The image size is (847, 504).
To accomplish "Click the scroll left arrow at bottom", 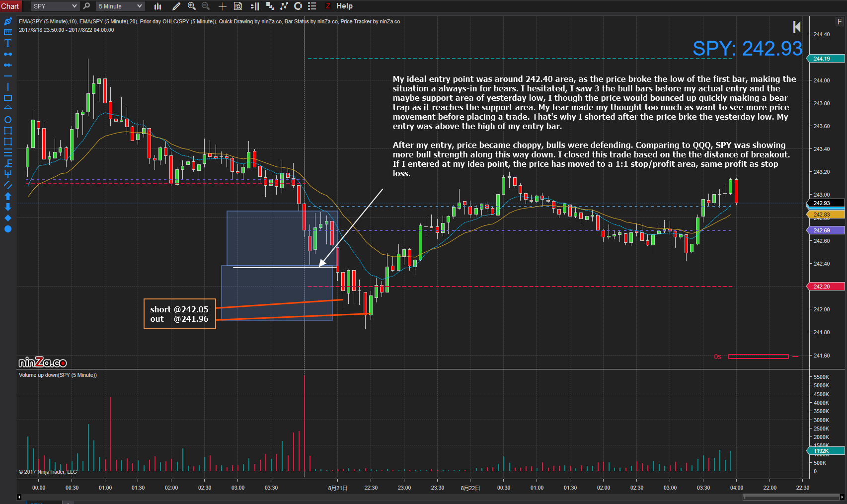I will tap(19, 497).
